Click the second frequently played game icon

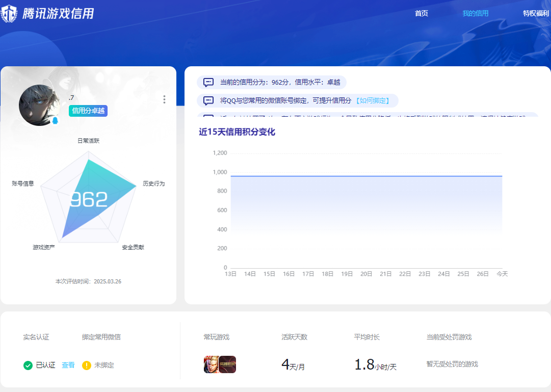click(227, 364)
